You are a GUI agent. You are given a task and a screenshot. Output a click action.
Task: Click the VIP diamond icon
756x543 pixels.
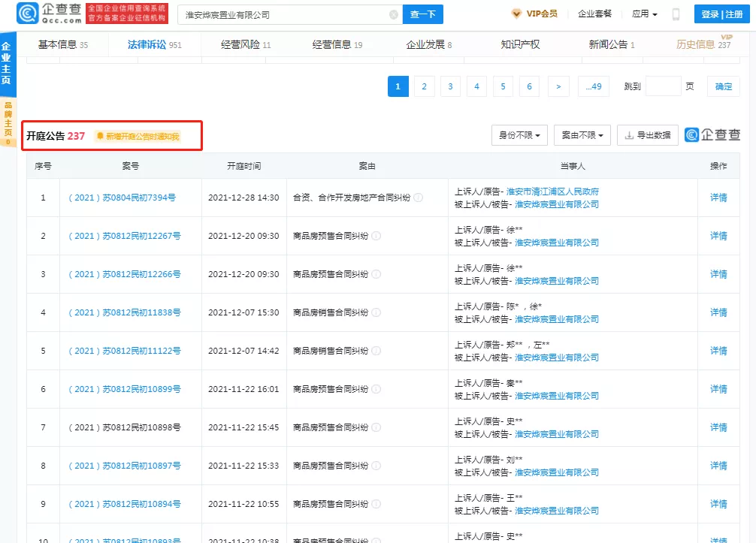pyautogui.click(x=516, y=14)
